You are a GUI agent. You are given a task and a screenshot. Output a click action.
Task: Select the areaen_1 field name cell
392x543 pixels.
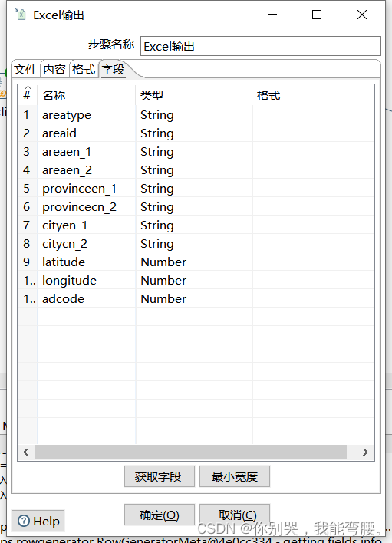(87, 151)
